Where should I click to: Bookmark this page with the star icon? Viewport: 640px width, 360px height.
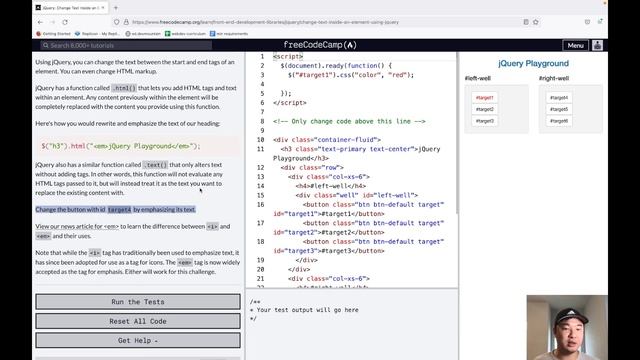pos(536,22)
